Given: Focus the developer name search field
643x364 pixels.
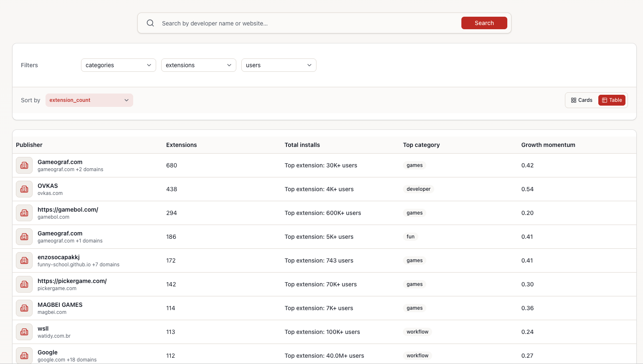Looking at the screenshot, I should 309,23.
